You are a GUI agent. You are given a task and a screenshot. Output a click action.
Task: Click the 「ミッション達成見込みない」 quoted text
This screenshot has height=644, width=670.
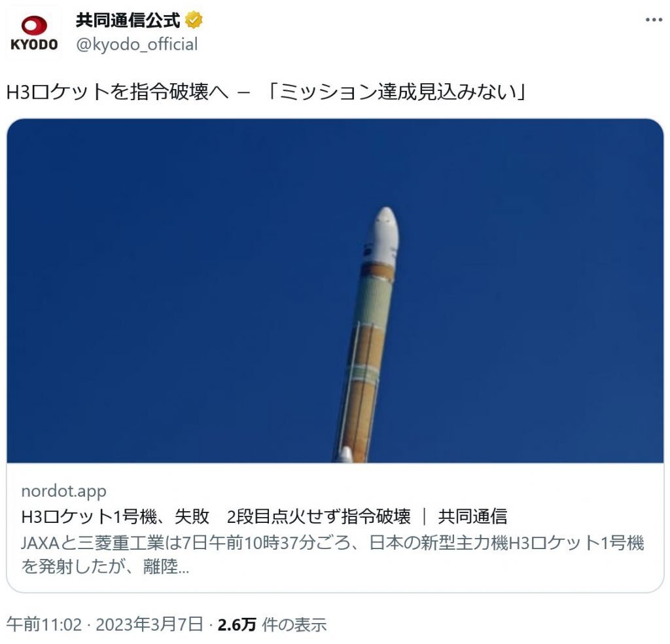pos(396,92)
